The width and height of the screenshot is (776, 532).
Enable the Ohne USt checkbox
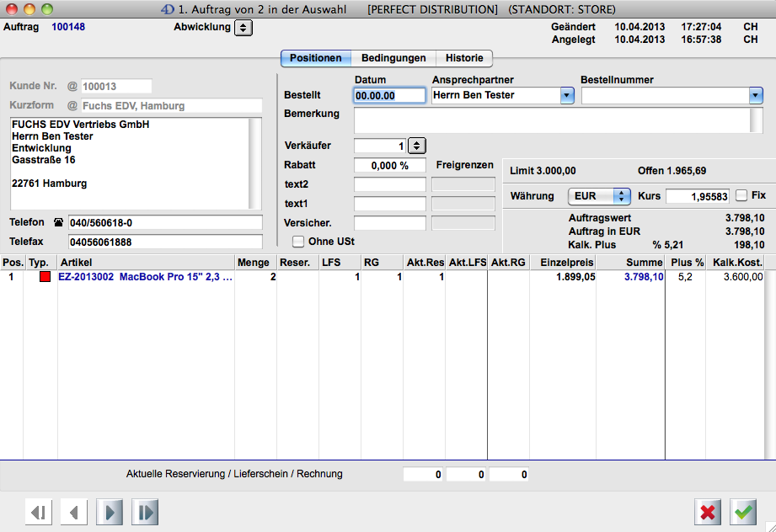[298, 242]
